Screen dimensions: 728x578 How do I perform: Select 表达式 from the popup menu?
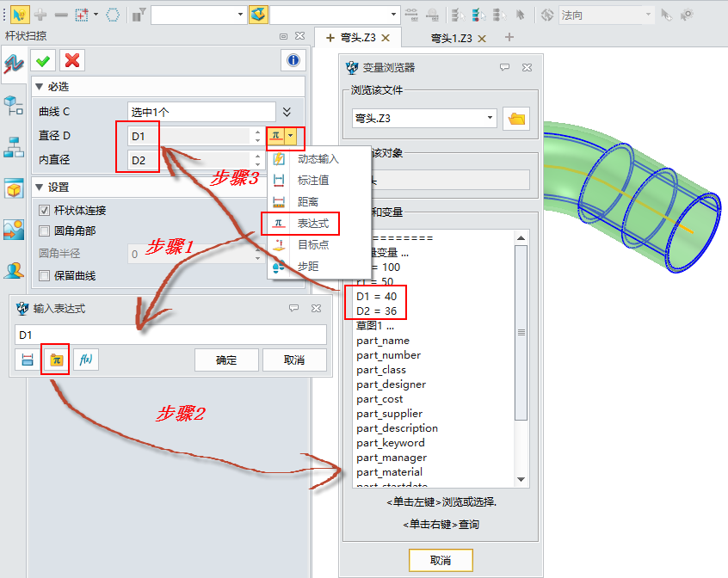click(x=312, y=224)
